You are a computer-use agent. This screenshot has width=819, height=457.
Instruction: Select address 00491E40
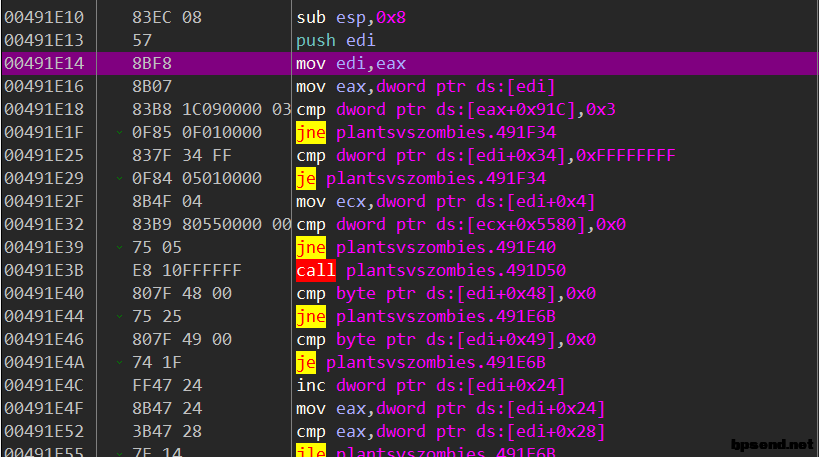tap(44, 293)
